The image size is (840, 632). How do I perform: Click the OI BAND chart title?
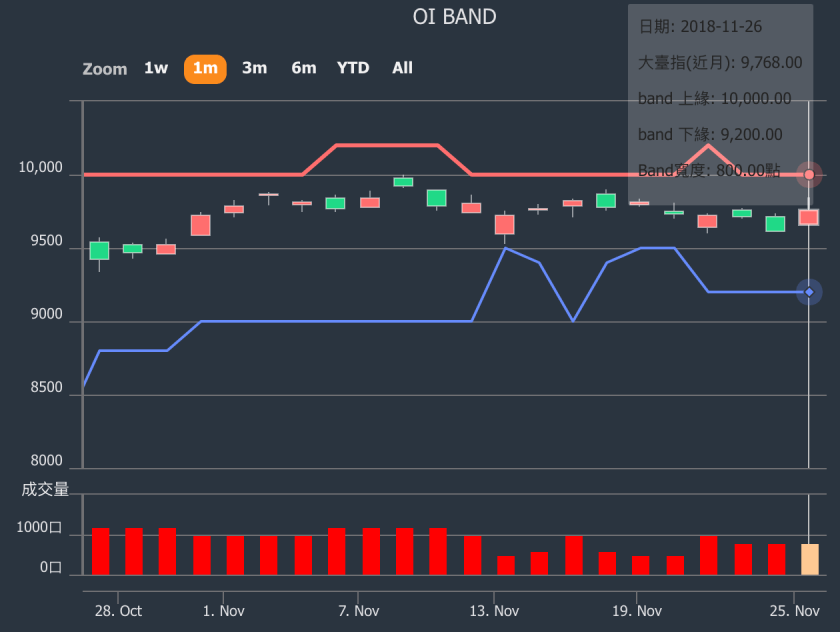pos(454,17)
